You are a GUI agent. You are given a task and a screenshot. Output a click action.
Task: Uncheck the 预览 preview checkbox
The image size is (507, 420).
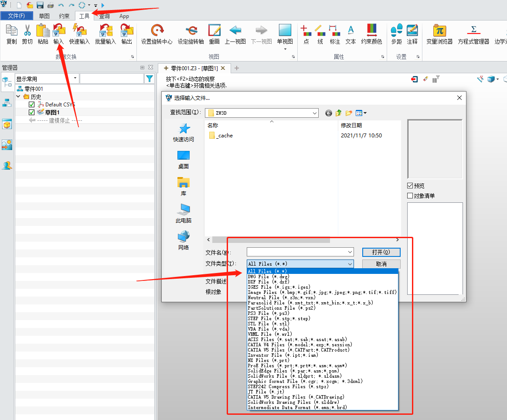coord(410,186)
